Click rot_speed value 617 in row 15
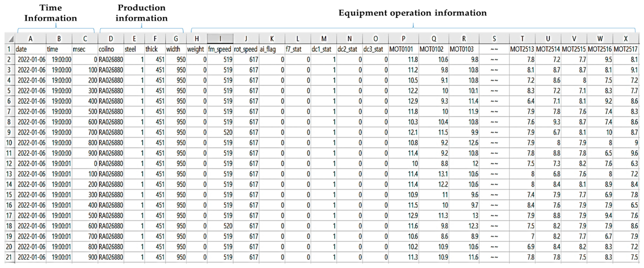 tap(246, 195)
